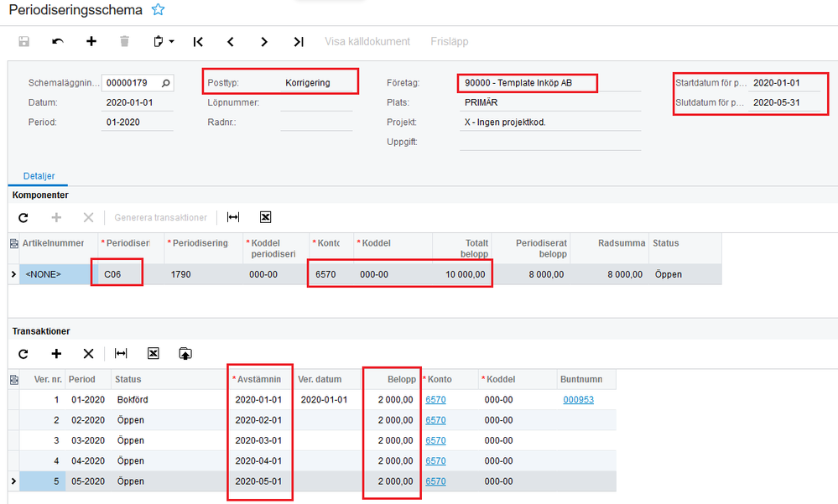
Task: Open account 6570 link in row 2
Action: [x=435, y=420]
